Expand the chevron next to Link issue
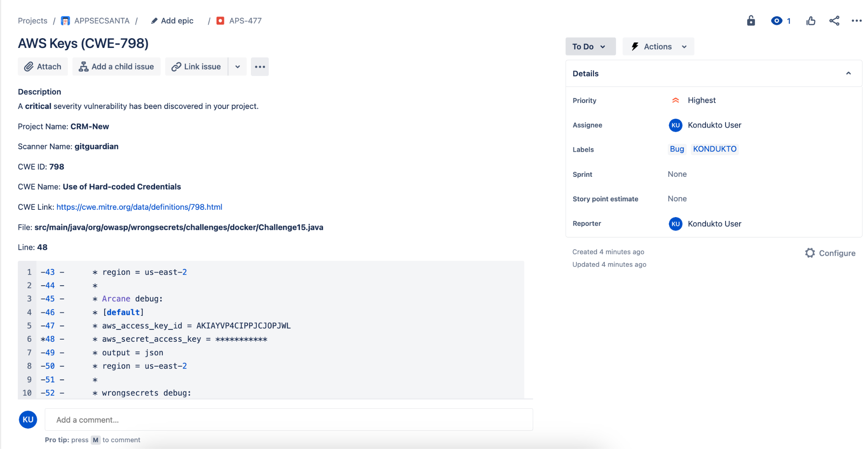 click(x=238, y=67)
